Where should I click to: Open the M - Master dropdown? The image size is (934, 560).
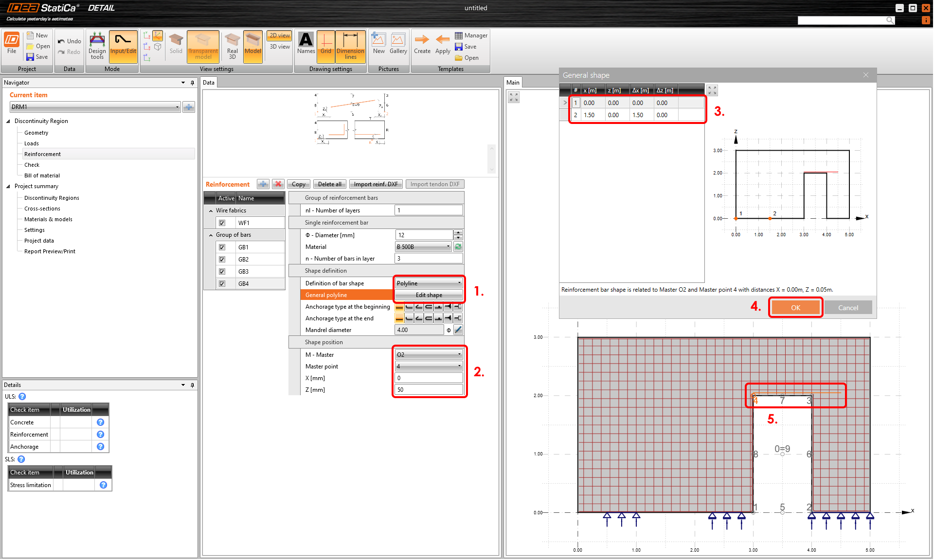(x=429, y=355)
